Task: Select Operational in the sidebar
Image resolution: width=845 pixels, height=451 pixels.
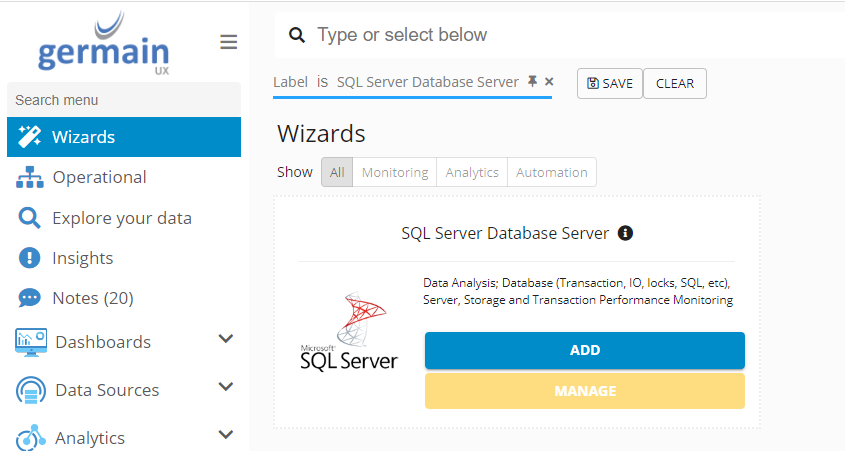Action: click(99, 177)
